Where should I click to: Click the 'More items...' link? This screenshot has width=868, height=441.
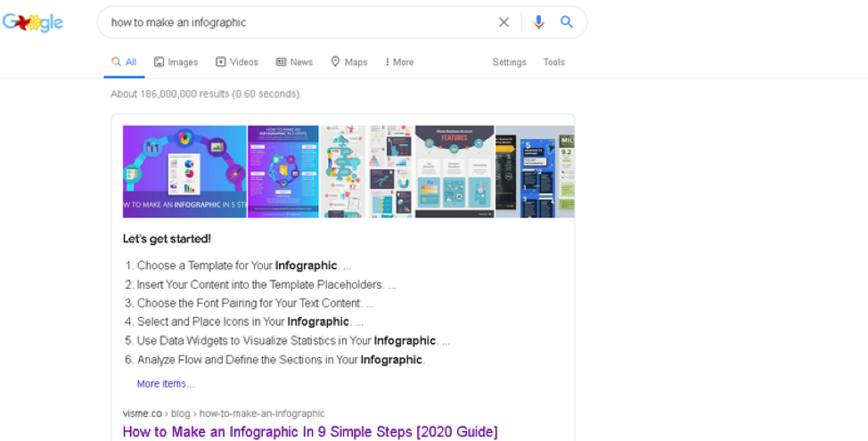pyautogui.click(x=166, y=383)
